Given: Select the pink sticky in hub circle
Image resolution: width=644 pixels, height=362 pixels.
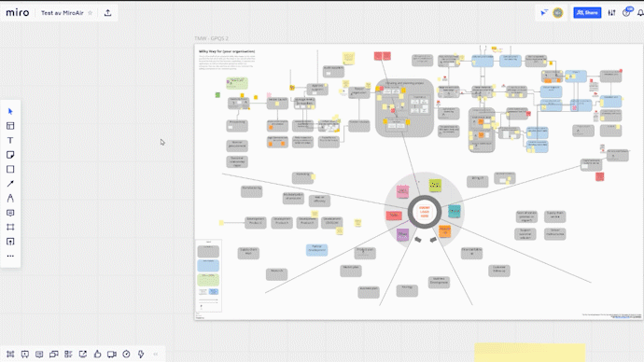Looking at the screenshot, I should (x=403, y=191).
